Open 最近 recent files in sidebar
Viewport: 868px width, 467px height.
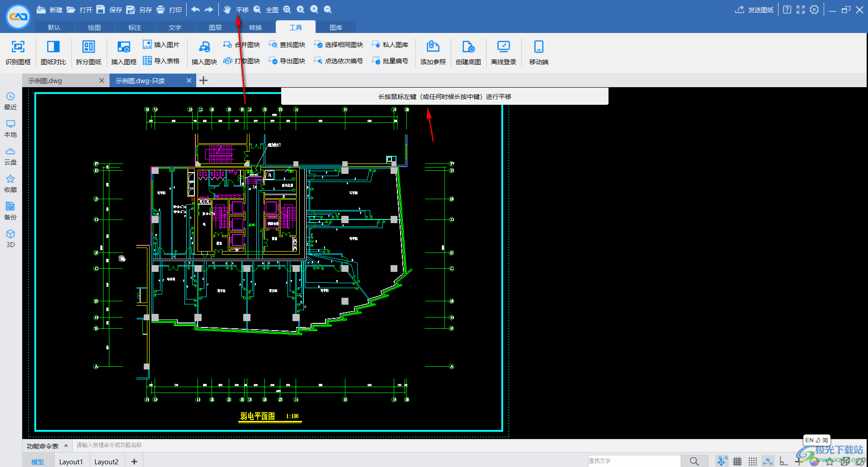tap(10, 101)
